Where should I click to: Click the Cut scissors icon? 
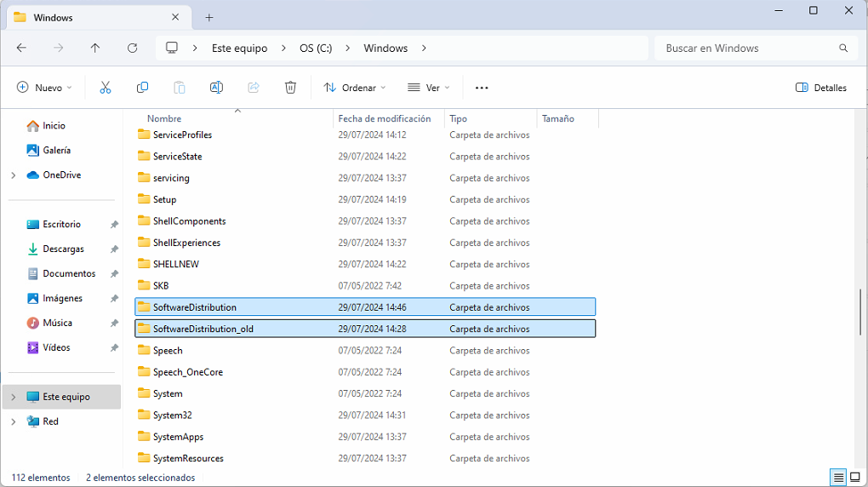click(x=106, y=88)
